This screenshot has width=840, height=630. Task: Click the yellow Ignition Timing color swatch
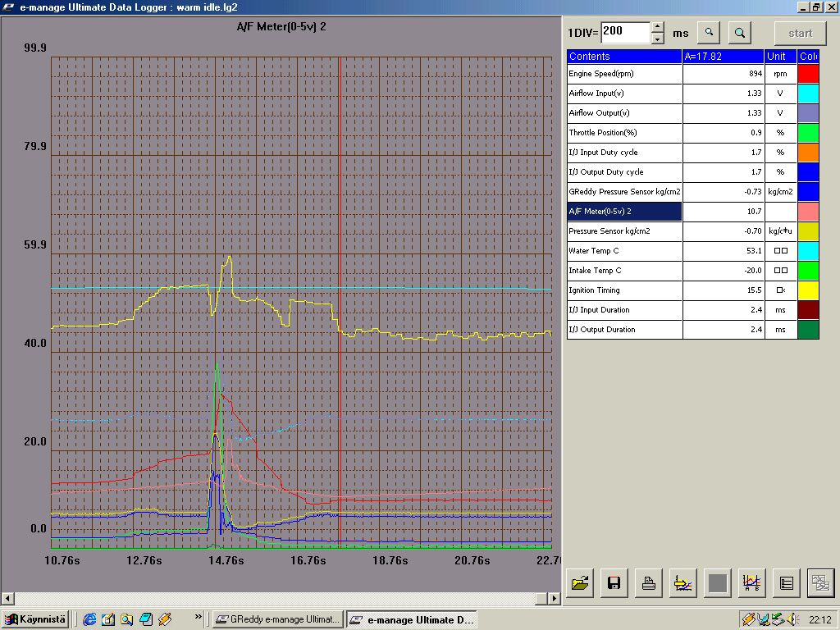(808, 290)
